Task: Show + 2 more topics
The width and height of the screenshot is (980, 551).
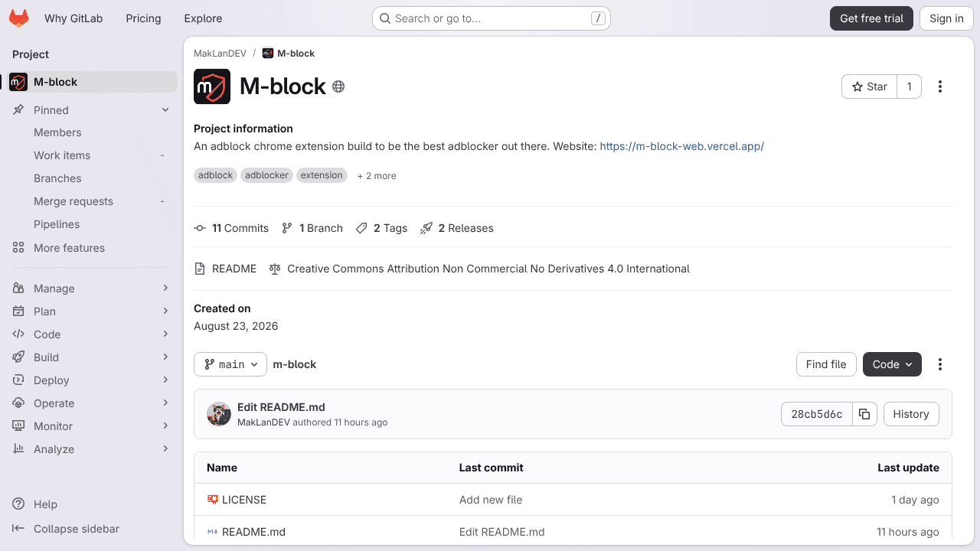Action: (x=377, y=176)
